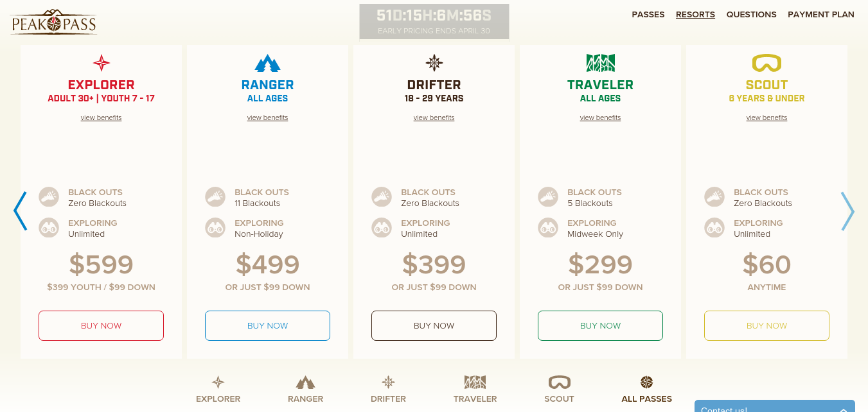This screenshot has height=412, width=868.
Task: Click the yellow Scout goggles icon
Action: click(x=766, y=63)
